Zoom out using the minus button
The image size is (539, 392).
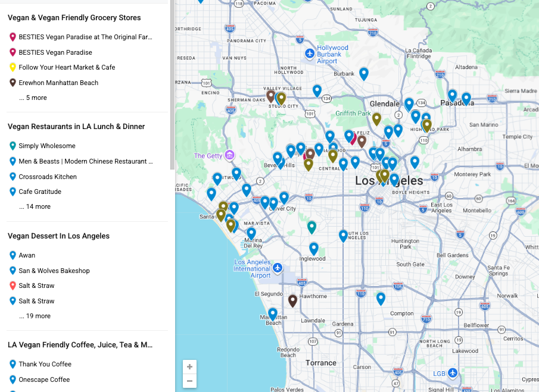pyautogui.click(x=189, y=381)
